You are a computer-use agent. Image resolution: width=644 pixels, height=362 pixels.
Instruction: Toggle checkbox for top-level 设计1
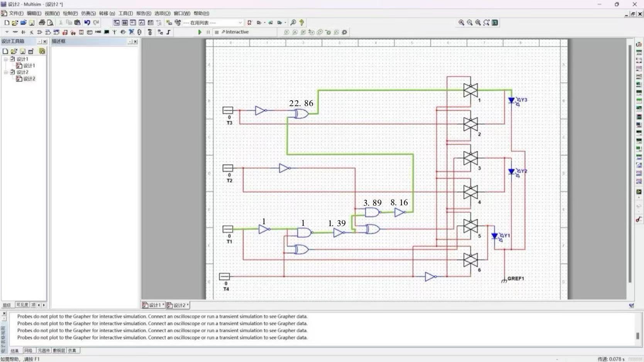pos(12,59)
